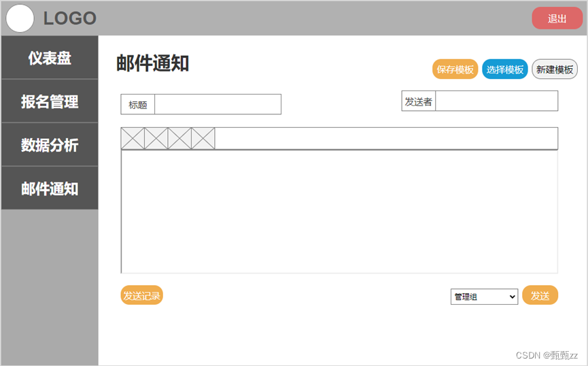Log out with the 退出 button
Screen dimensions: 588x366
(x=557, y=18)
